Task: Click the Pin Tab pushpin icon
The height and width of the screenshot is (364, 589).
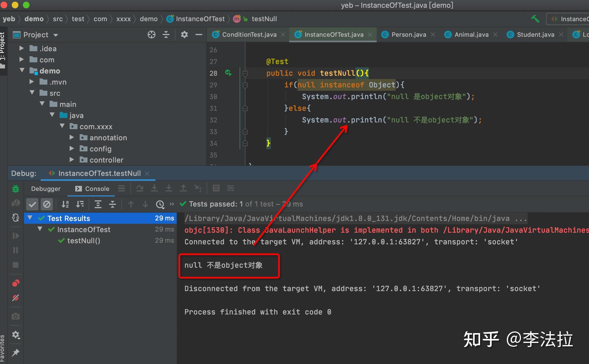Action: (16, 353)
